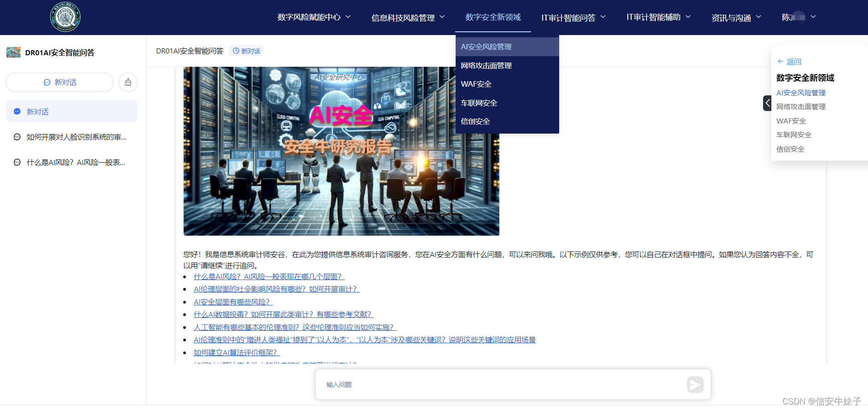Click the site logo emblem
This screenshot has height=410, width=868.
pyautogui.click(x=65, y=17)
